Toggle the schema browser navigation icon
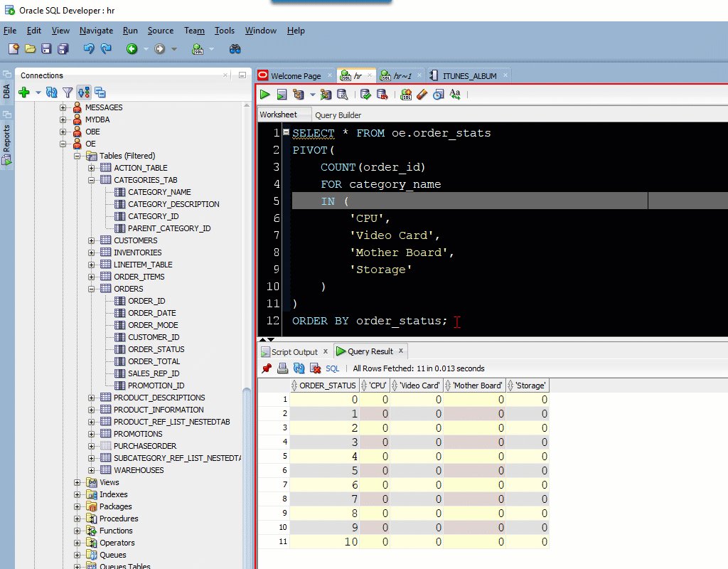 (84, 92)
